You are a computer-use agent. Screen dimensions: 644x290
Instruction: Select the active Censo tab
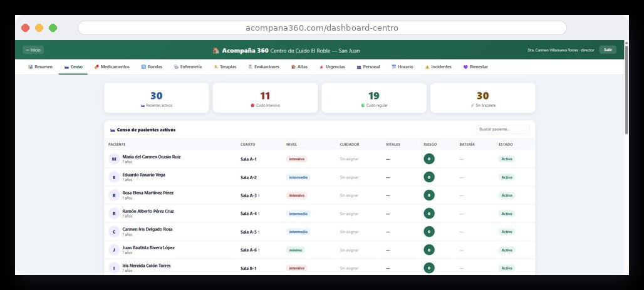(73, 67)
